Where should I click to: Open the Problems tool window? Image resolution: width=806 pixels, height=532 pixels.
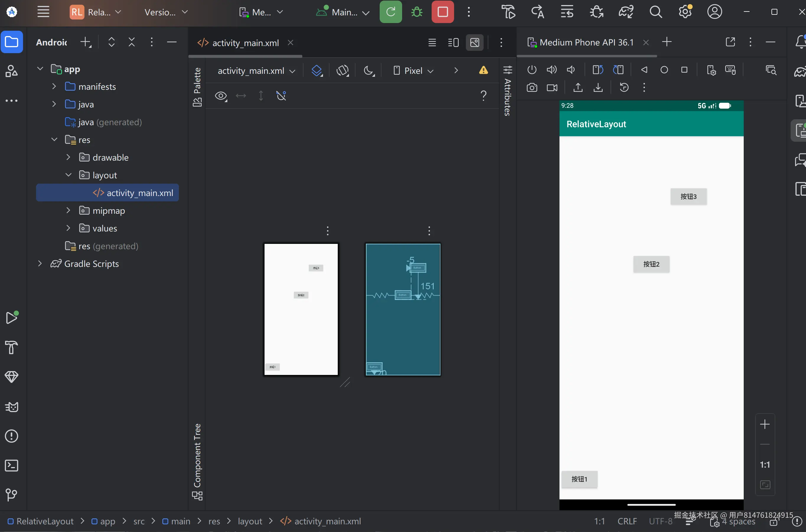point(12,436)
